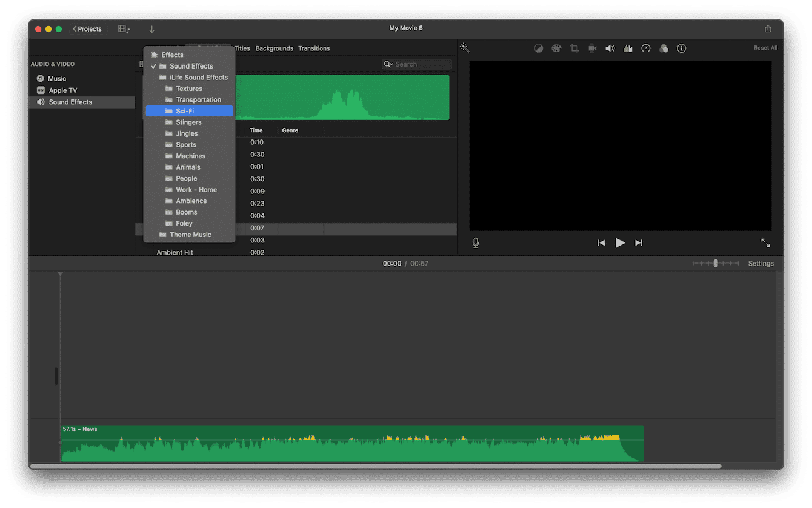The width and height of the screenshot is (812, 508).
Task: Click the magic wand auto-enhance icon
Action: (x=464, y=47)
